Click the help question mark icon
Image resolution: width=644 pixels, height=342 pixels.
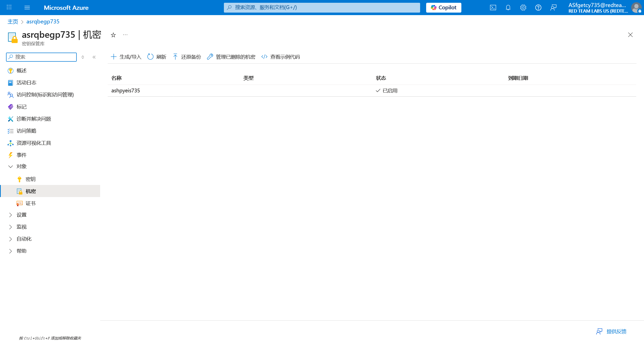[538, 8]
